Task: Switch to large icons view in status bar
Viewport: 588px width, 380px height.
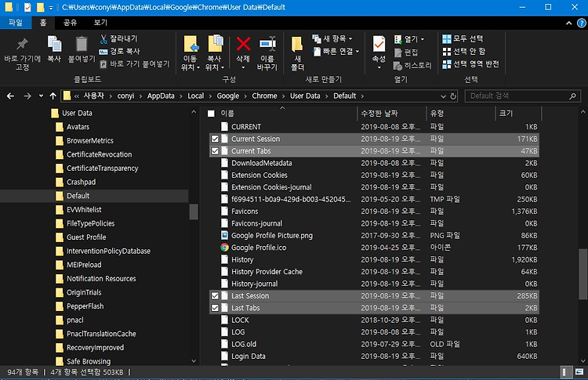Action: (x=579, y=371)
